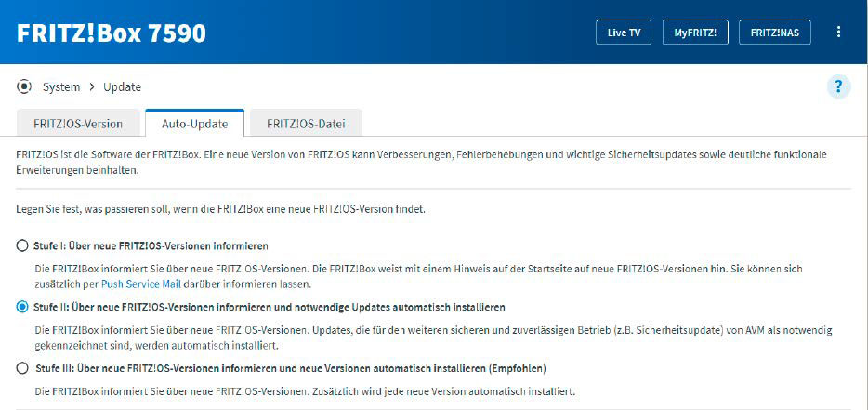
Task: Click the Update breadcrumb entry
Action: tap(123, 87)
